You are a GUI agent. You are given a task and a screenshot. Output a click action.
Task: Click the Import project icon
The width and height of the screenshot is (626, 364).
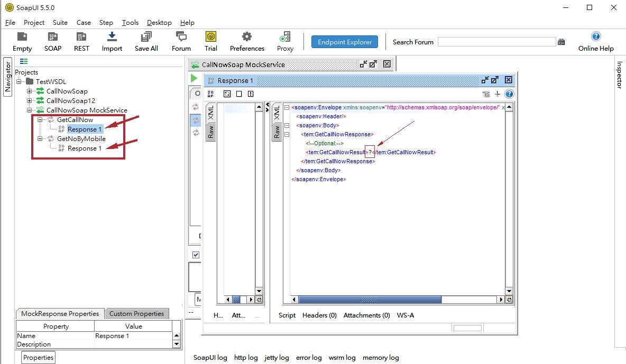coord(112,37)
